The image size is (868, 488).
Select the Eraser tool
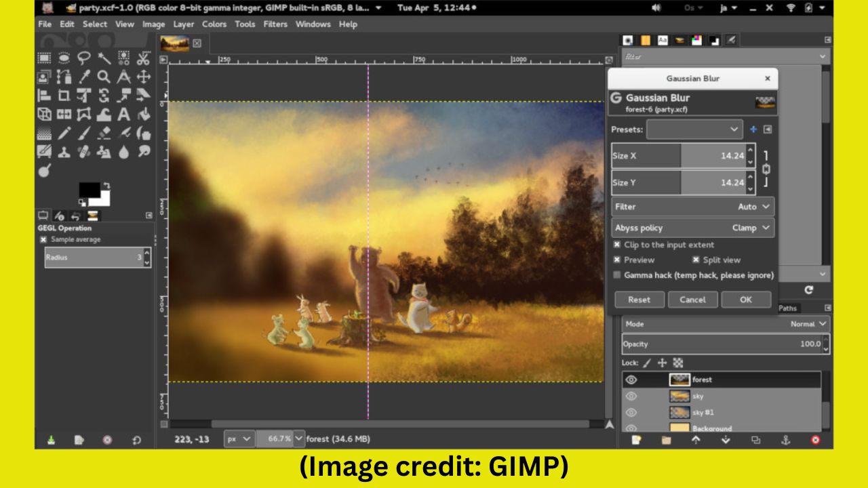click(x=104, y=134)
